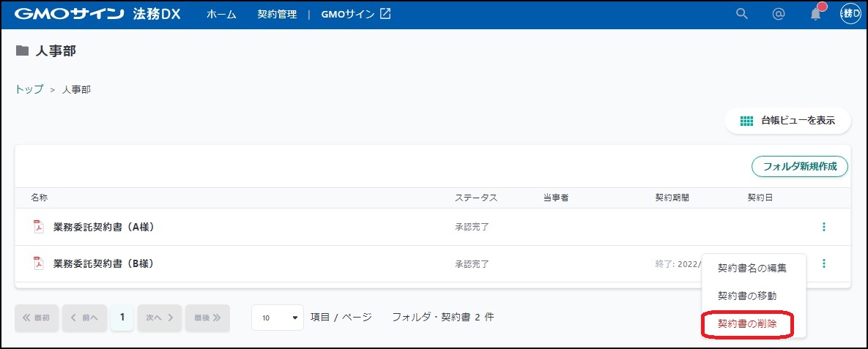Click the フォルダ新規作成 button
This screenshot has height=349, width=868.
(x=799, y=167)
